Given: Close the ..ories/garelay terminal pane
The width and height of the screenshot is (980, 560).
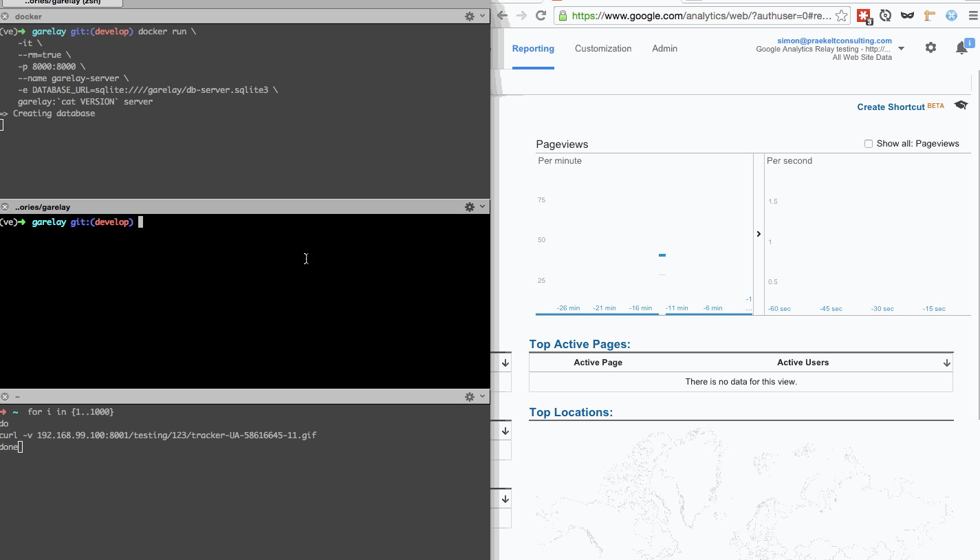Looking at the screenshot, I should [x=5, y=207].
